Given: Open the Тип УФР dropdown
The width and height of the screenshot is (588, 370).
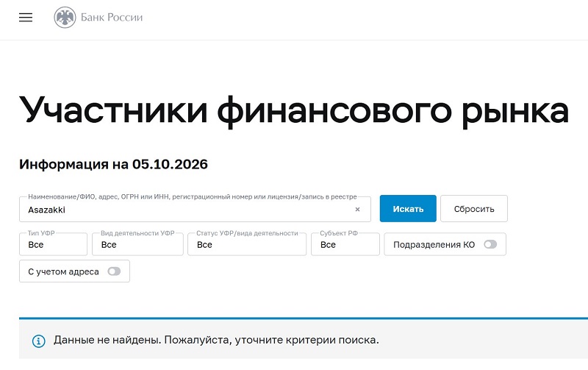Looking at the screenshot, I should (53, 244).
